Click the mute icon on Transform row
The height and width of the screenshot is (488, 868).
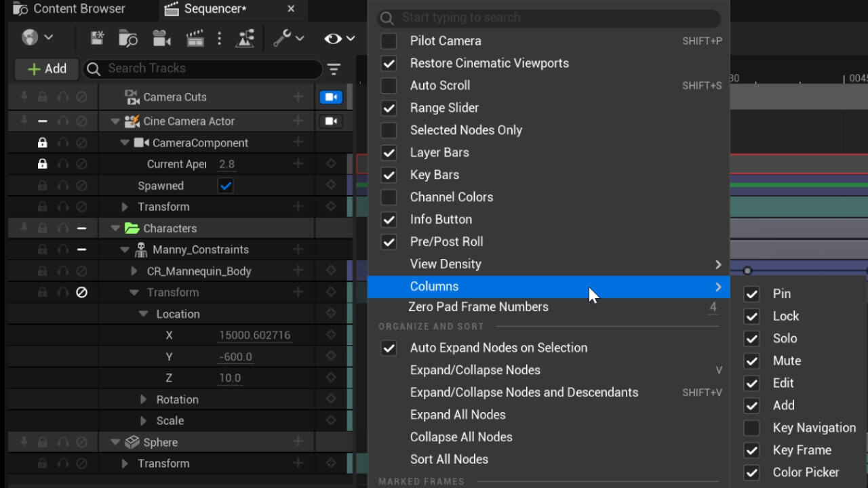(x=81, y=293)
